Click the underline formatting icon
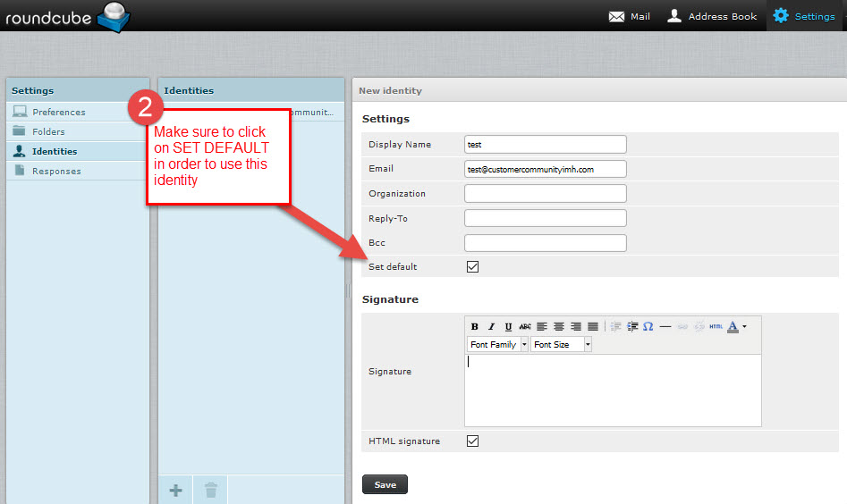 pyautogui.click(x=508, y=327)
